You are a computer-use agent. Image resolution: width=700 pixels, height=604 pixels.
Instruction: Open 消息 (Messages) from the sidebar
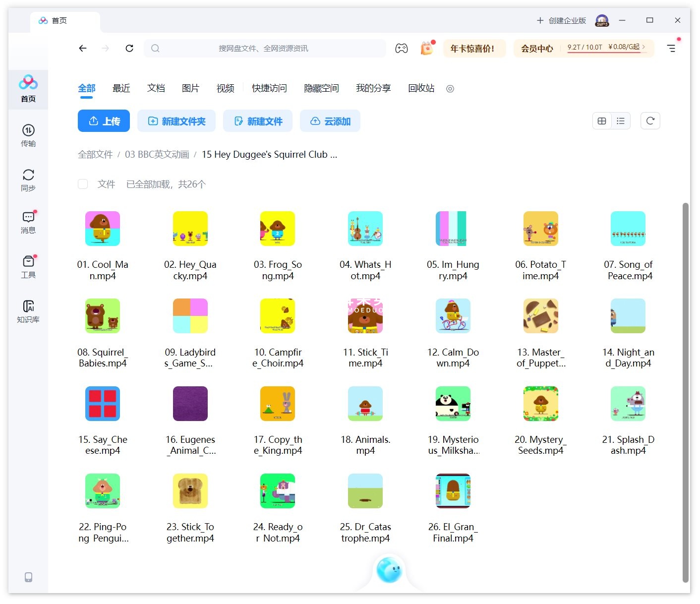pyautogui.click(x=28, y=222)
